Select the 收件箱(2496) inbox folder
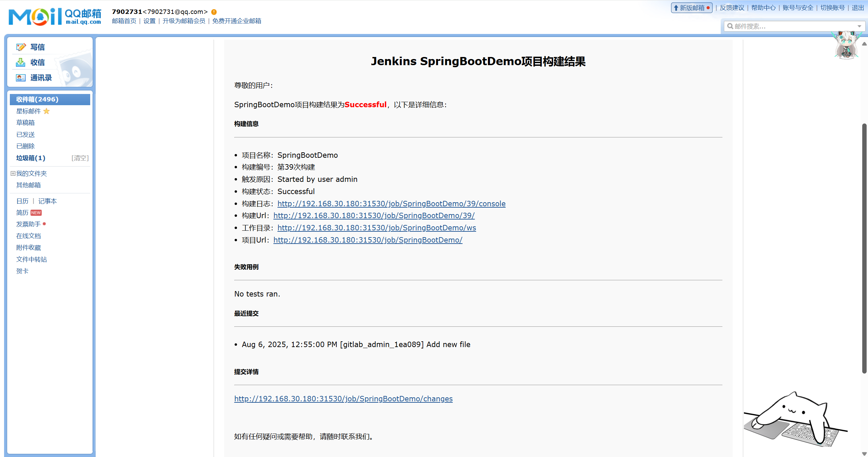The height and width of the screenshot is (457, 868). point(50,99)
